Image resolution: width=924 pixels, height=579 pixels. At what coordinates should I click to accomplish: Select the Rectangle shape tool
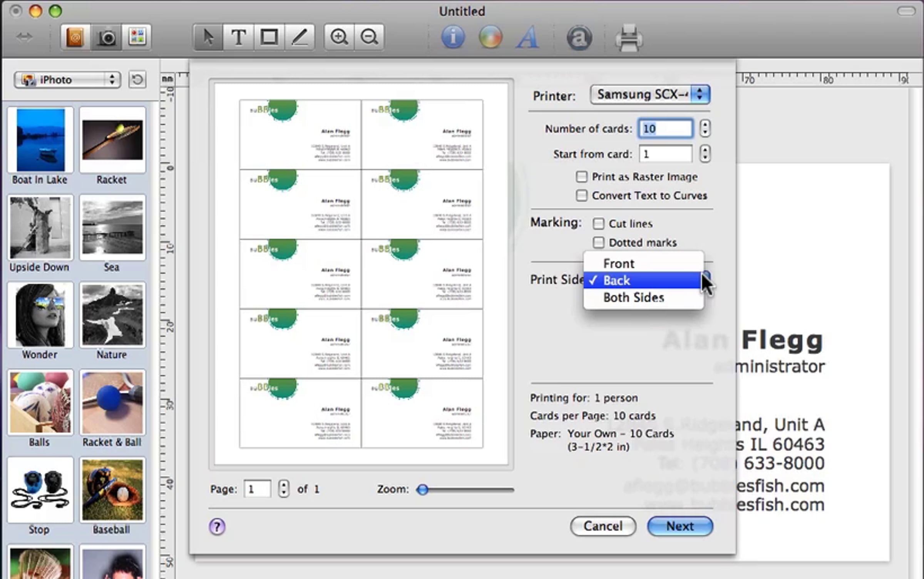[269, 37]
